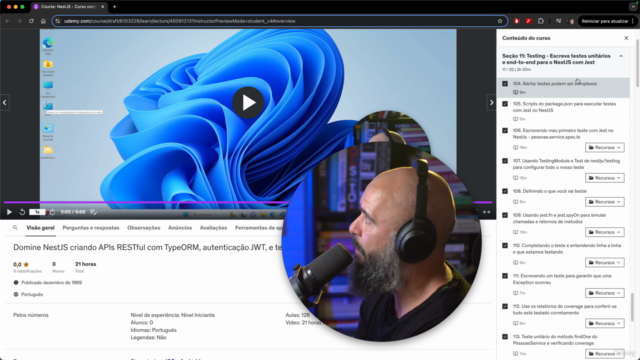
Task: Open the Anúncios tab
Action: click(x=180, y=228)
